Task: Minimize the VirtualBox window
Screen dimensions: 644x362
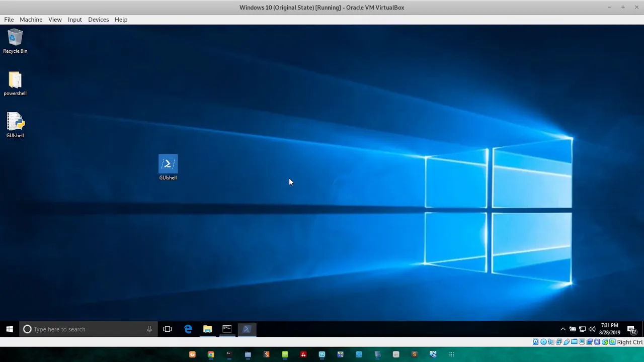Action: point(609,7)
